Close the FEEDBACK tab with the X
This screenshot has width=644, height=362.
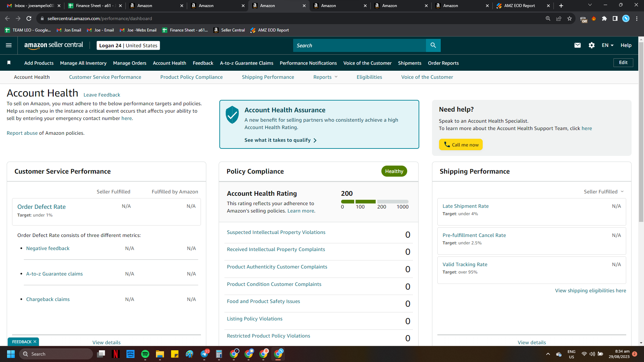[x=35, y=342]
